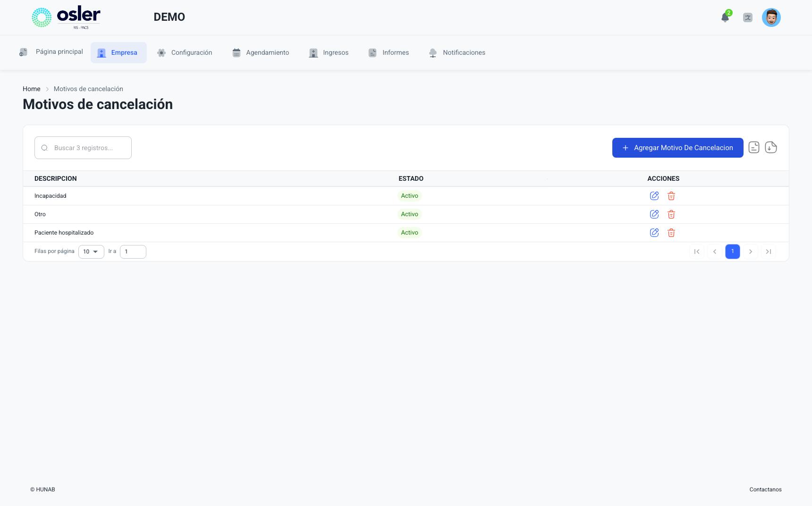Delete the Incapacidad row
Screen dimensions: 812x506
point(671,196)
